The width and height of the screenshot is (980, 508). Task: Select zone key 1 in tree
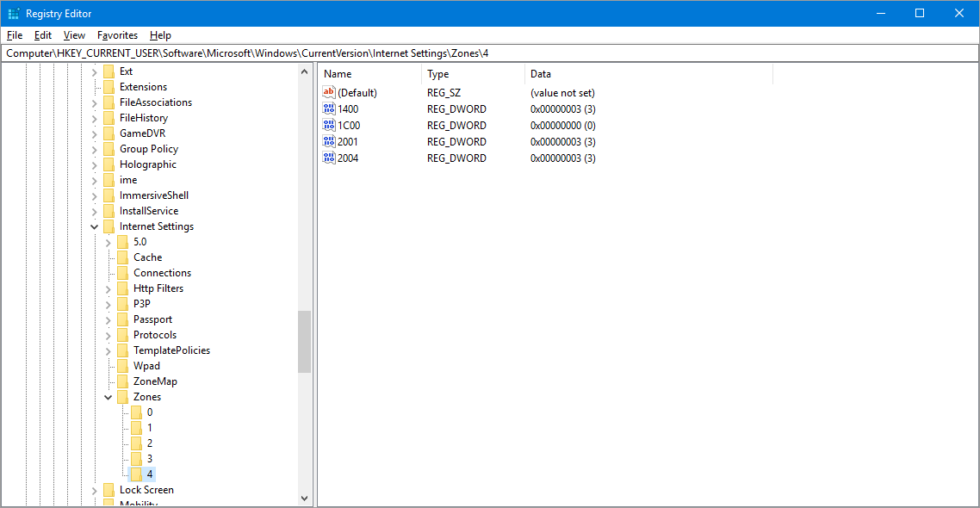click(149, 427)
